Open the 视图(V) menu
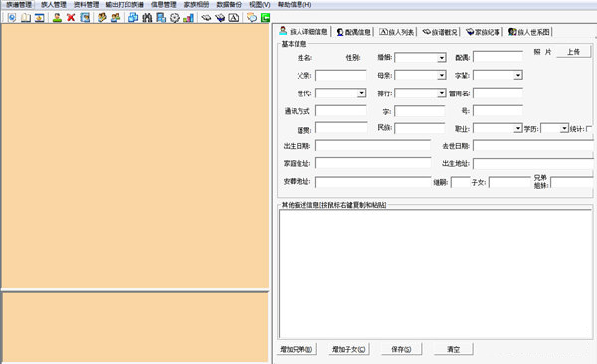The image size is (597, 364). click(x=260, y=5)
